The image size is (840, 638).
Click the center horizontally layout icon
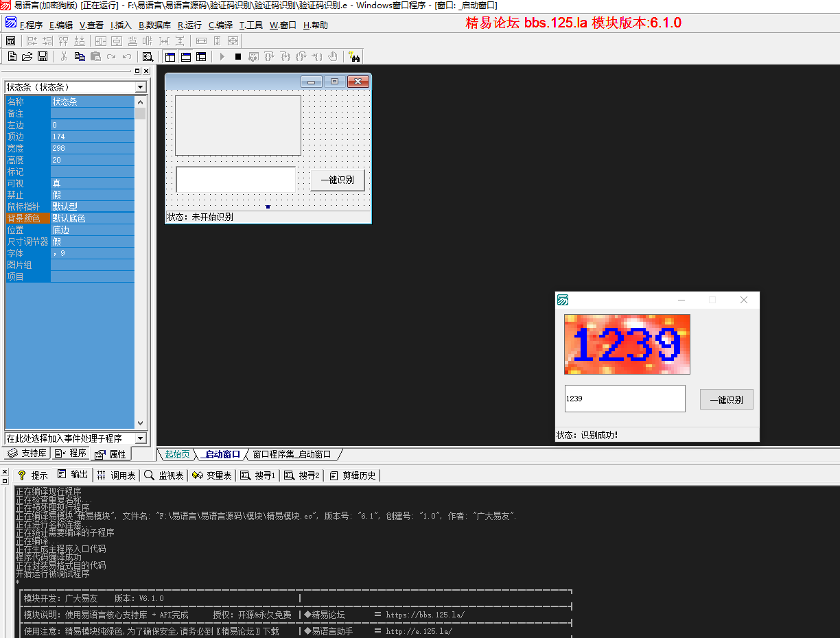[101, 41]
